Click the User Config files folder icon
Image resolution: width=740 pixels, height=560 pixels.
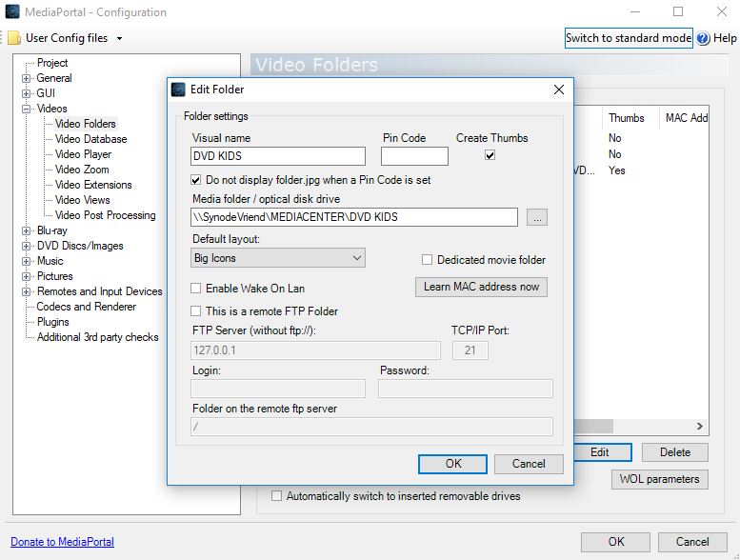click(x=14, y=39)
